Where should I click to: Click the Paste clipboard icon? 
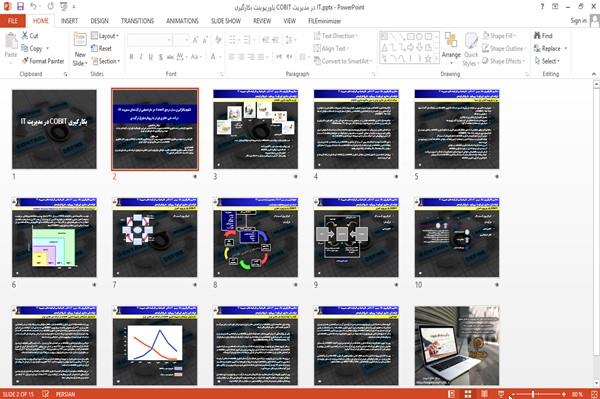click(x=11, y=41)
